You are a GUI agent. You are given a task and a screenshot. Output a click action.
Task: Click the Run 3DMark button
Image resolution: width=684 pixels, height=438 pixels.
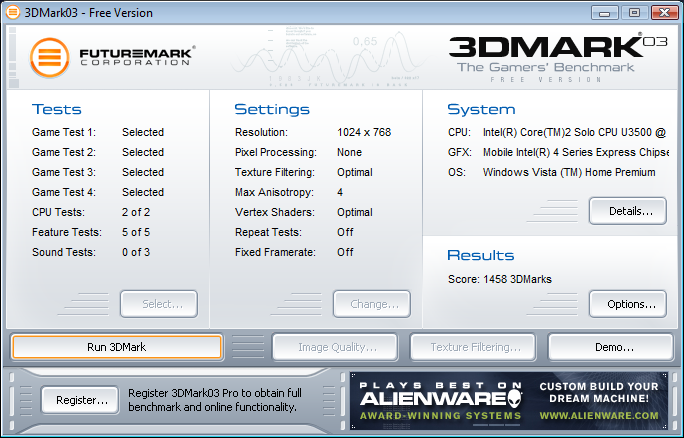[x=116, y=347]
